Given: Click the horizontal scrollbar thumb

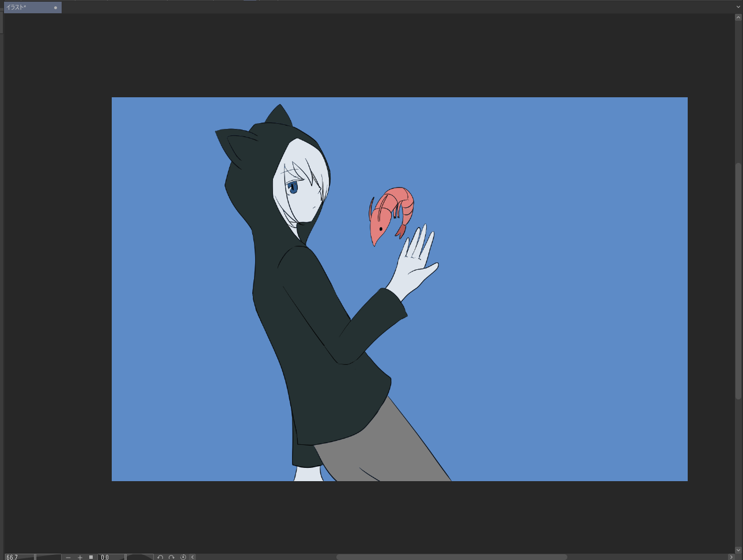Looking at the screenshot, I should [x=451, y=557].
